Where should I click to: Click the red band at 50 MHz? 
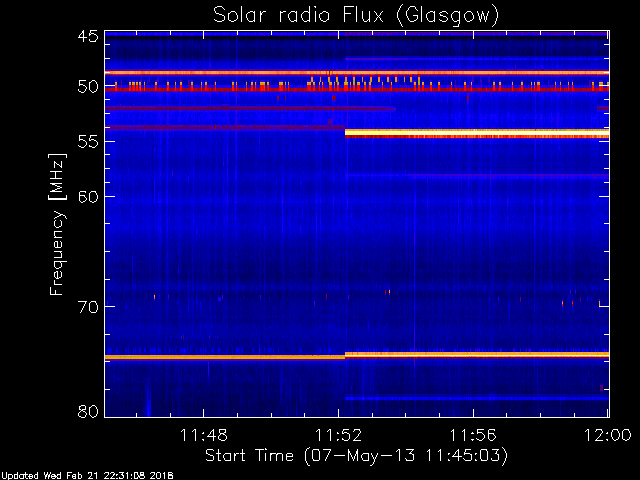point(357,89)
